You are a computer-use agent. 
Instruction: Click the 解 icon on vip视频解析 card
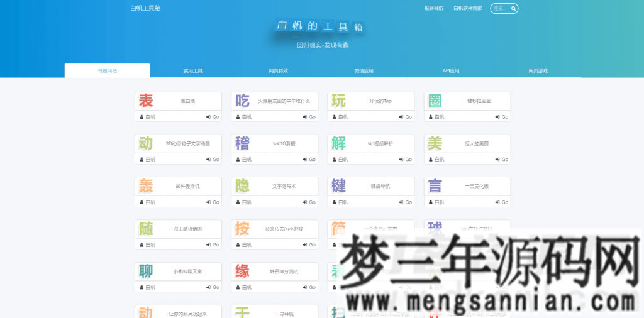click(338, 143)
